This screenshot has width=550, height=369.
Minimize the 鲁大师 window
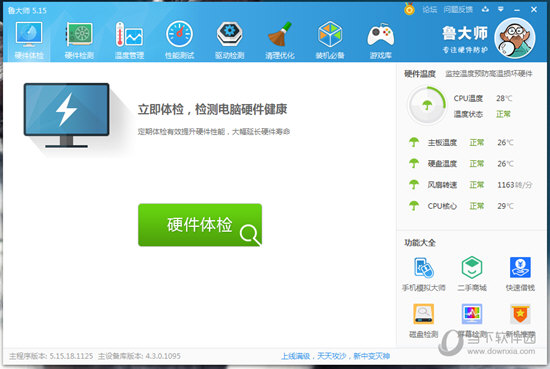pos(517,10)
